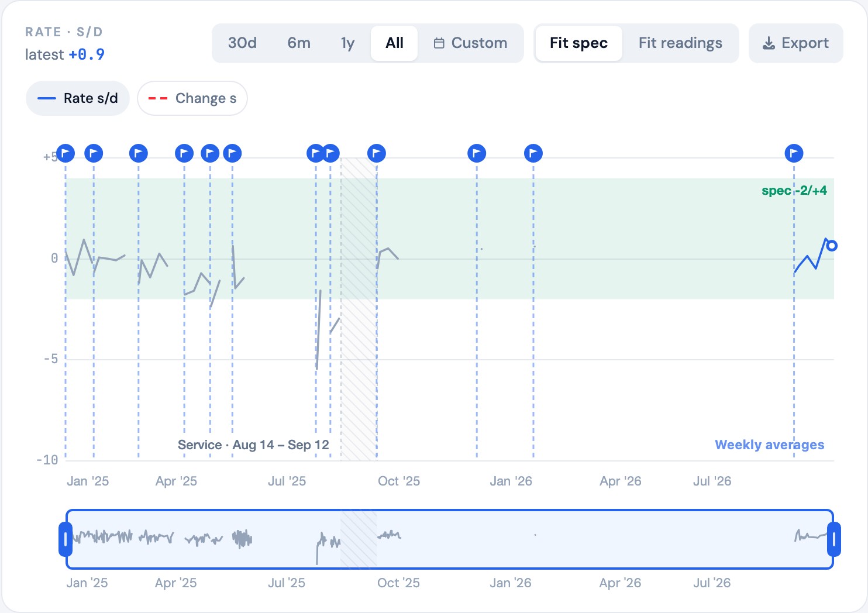Choose the 1y time range
The height and width of the screenshot is (613, 868).
click(x=348, y=43)
